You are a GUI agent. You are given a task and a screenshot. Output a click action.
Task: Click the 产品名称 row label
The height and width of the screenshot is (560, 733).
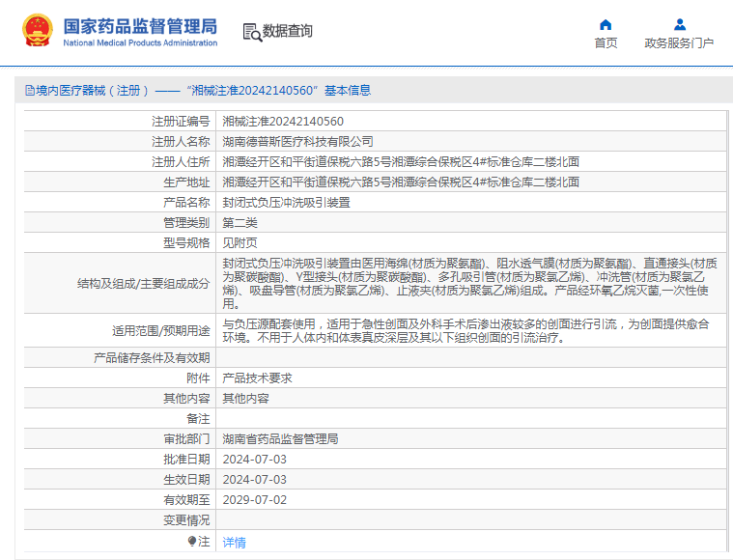(186, 203)
